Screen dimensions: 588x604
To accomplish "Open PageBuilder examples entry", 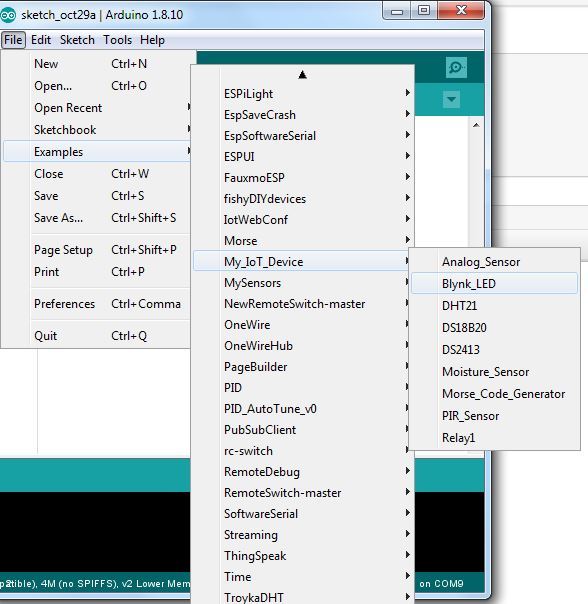I will point(302,367).
